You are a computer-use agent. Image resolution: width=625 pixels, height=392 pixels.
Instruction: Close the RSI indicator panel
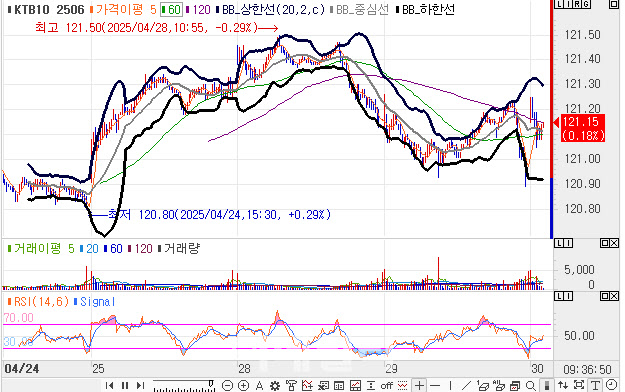pos(614,296)
